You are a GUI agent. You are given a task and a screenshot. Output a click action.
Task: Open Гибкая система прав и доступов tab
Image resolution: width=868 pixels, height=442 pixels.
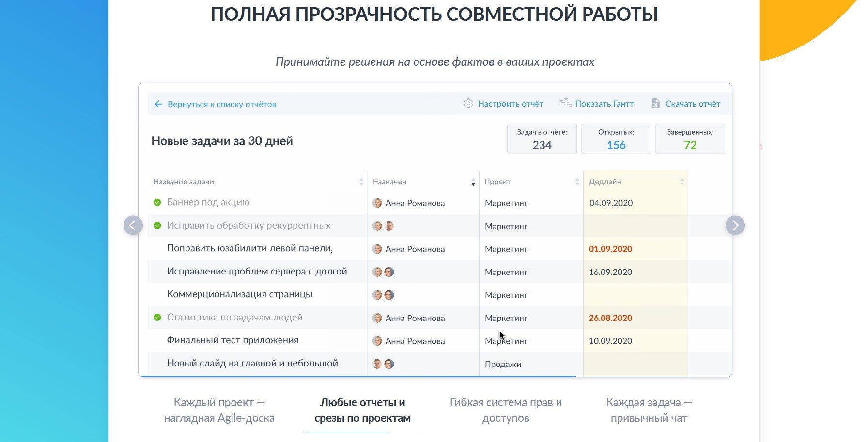coord(506,410)
